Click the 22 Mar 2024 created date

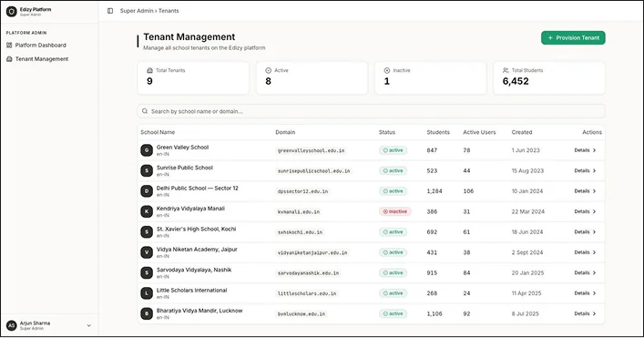(528, 212)
